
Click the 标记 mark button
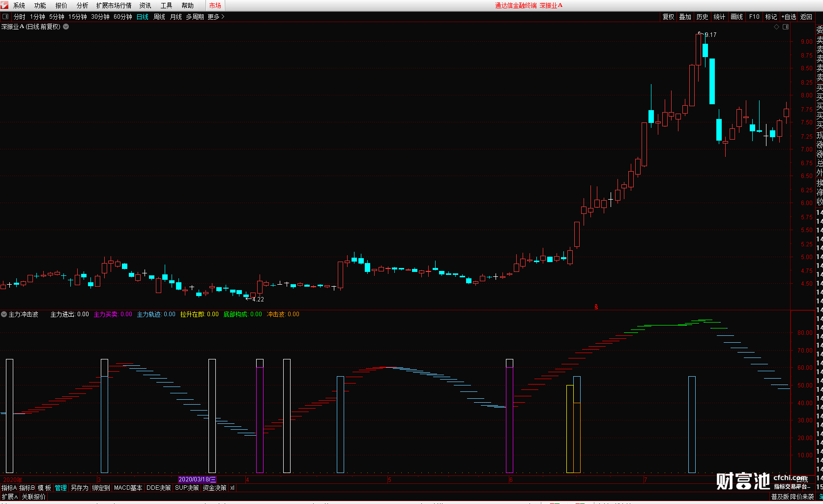coord(771,17)
